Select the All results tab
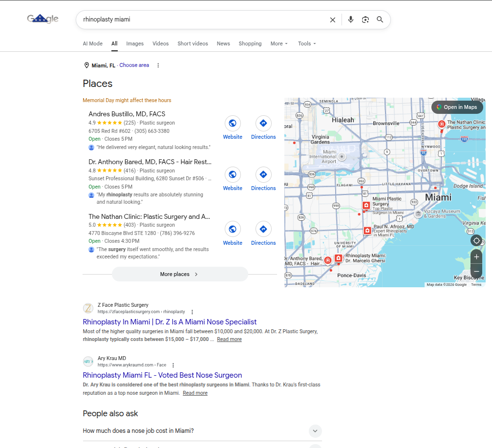The image size is (492, 448). click(x=114, y=43)
